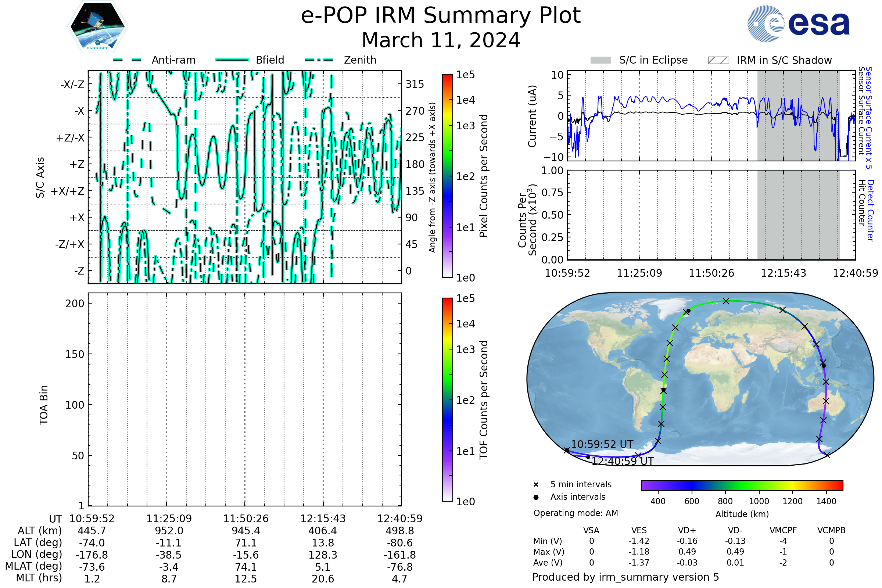This screenshot has height=588, width=882.
Task: Click the Altitude (km) color bar
Action: click(x=742, y=485)
